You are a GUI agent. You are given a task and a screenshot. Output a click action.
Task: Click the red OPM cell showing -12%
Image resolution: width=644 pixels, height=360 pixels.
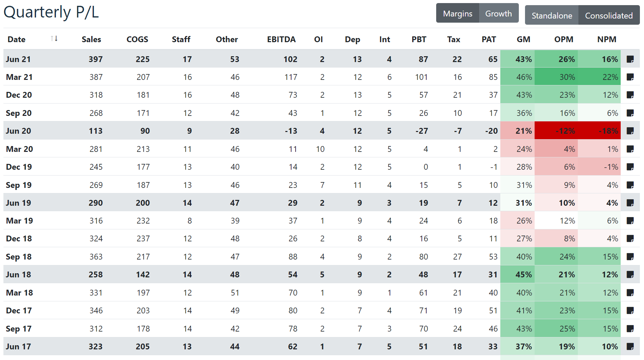point(556,131)
